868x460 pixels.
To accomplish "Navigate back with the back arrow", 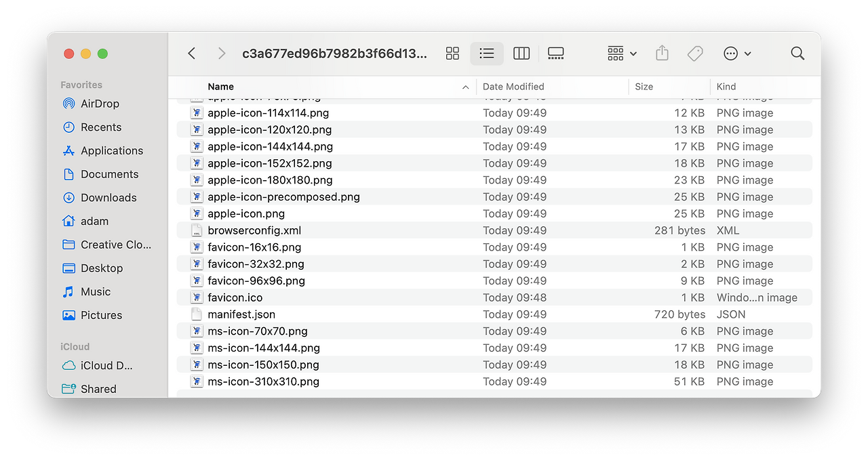I will pyautogui.click(x=192, y=53).
